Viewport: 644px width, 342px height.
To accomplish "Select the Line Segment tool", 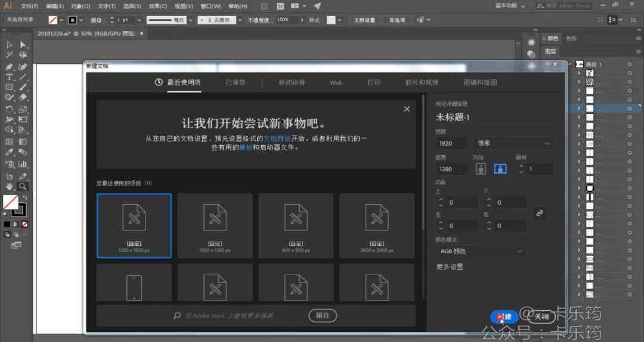I will coord(23,77).
